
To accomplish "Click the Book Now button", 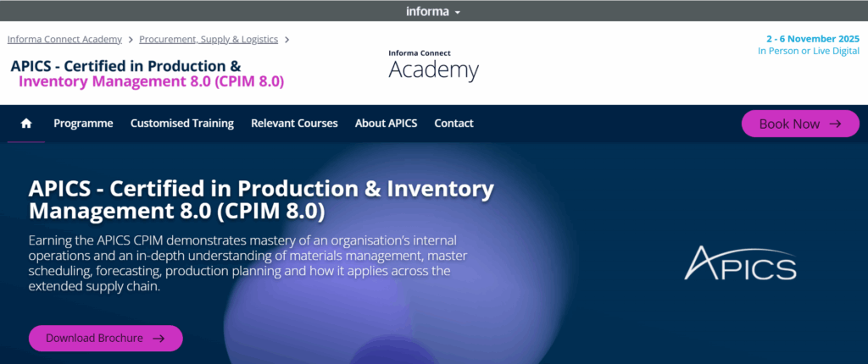I will pos(800,124).
